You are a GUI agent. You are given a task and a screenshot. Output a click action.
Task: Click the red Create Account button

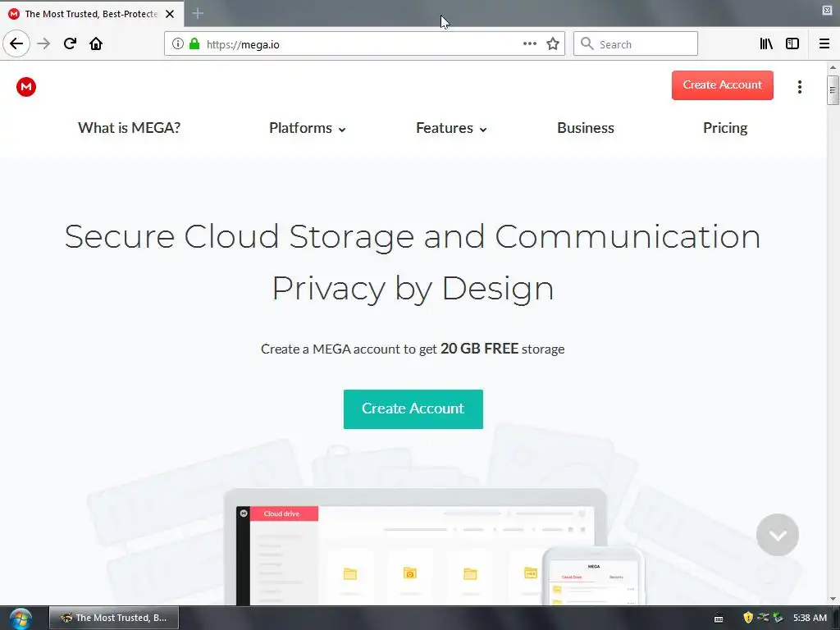tap(722, 85)
